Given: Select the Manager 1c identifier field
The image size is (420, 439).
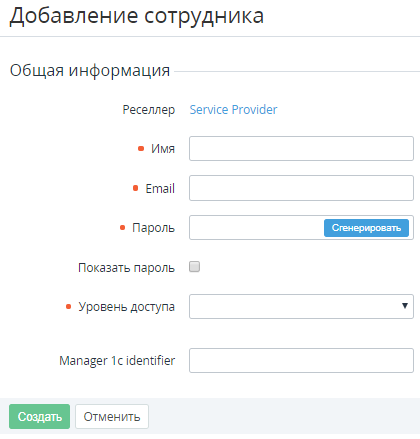Looking at the screenshot, I should tap(301, 361).
